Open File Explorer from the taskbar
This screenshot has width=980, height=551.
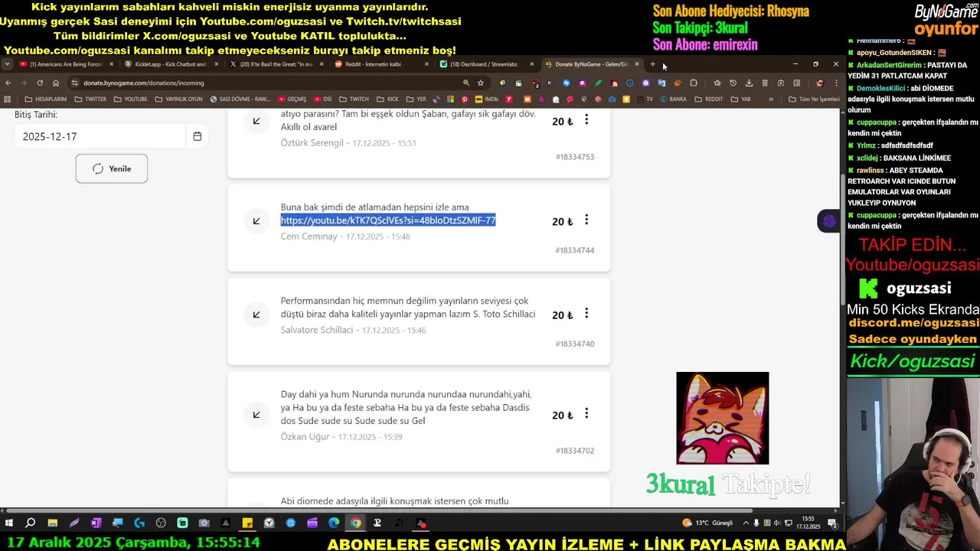pos(52,523)
